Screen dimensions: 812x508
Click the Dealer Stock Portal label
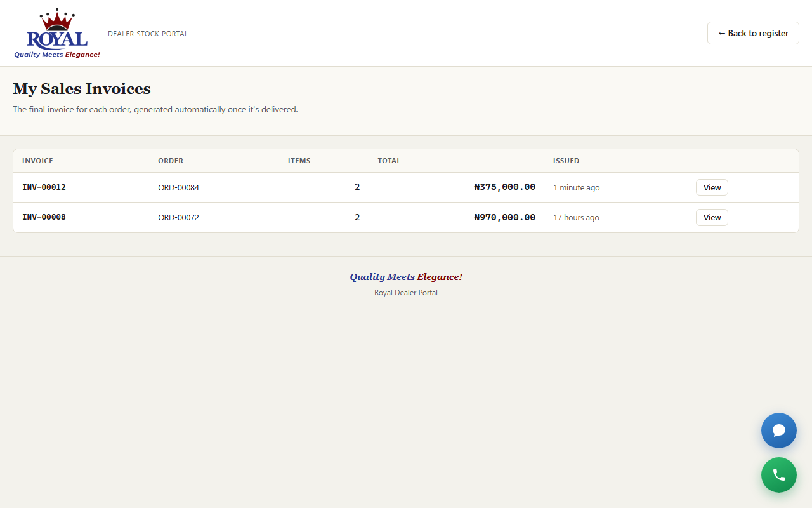tap(148, 34)
